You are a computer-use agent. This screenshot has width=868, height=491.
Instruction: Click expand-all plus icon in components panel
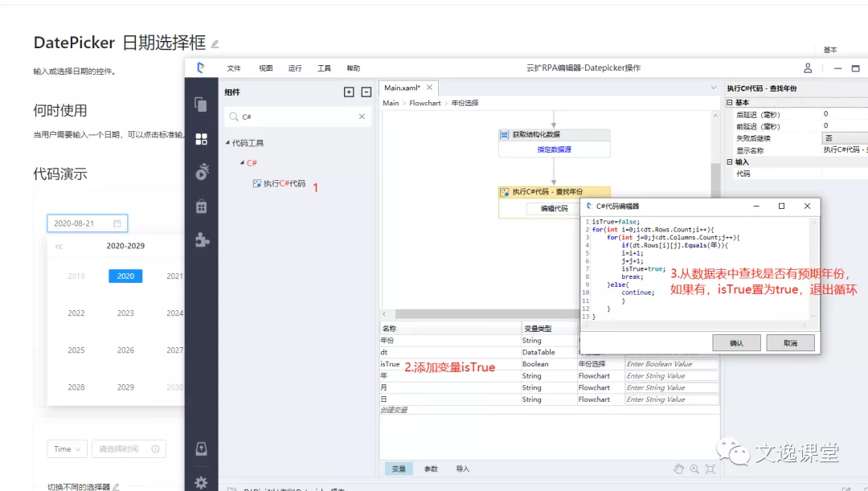[x=349, y=92]
